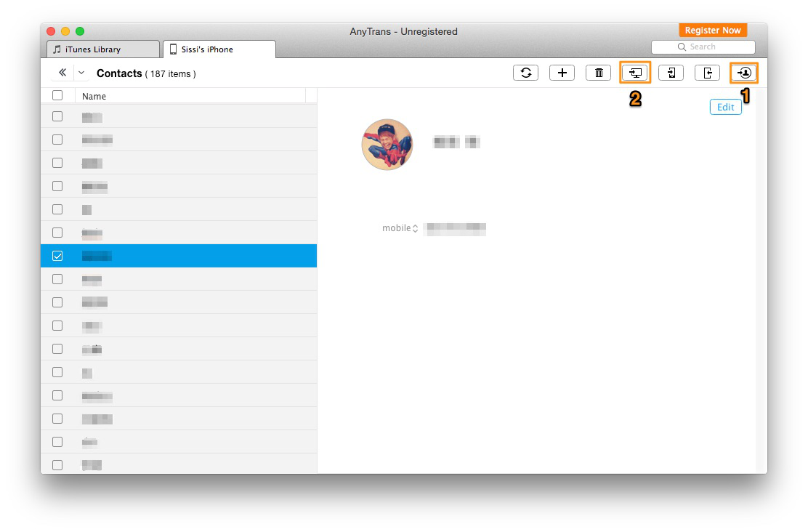Viewport: 808px width, 532px height.
Task: Open category dropdown beside Contacts title
Action: pos(81,73)
